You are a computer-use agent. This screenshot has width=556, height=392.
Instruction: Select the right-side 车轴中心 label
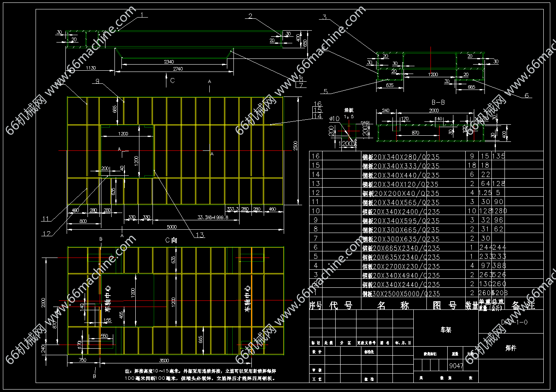(x=247, y=299)
